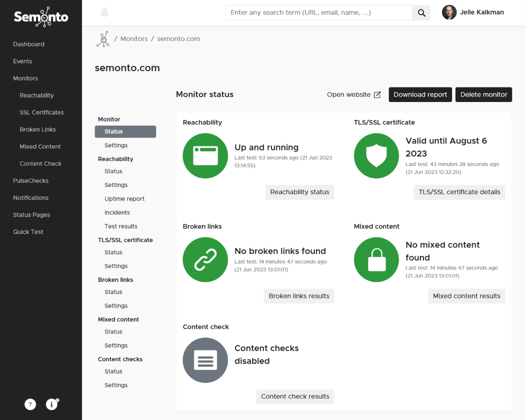The width and height of the screenshot is (525, 420).
Task: Open Broken Links in the dark sidebar
Action: point(38,129)
